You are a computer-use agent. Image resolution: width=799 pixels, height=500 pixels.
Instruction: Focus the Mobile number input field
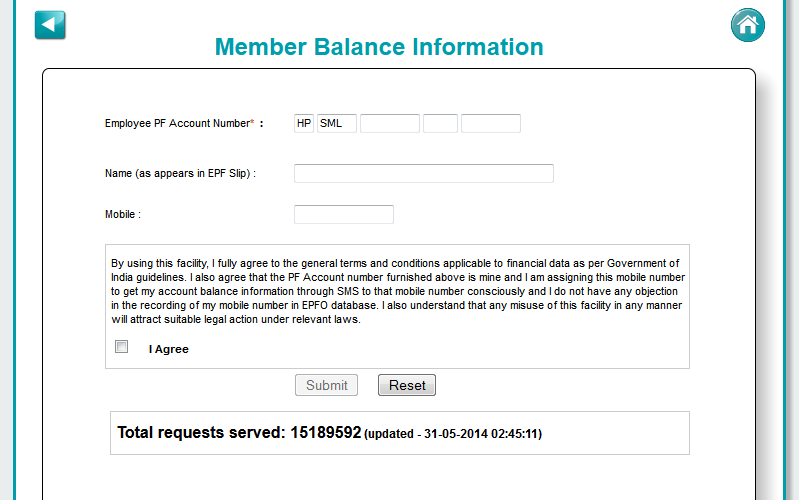344,215
